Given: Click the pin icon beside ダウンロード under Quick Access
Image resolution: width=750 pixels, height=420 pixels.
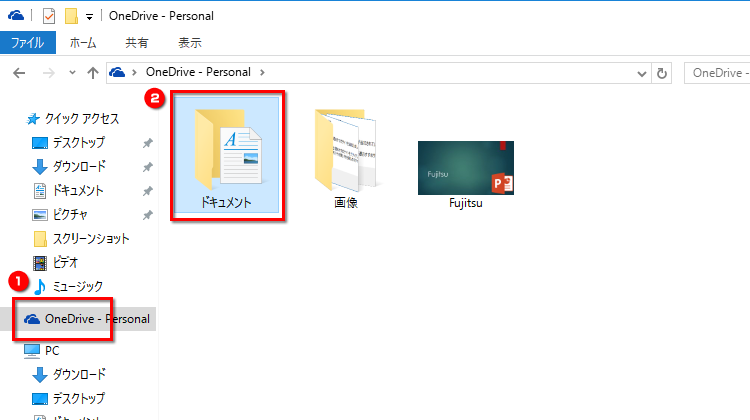Looking at the screenshot, I should click(x=148, y=167).
